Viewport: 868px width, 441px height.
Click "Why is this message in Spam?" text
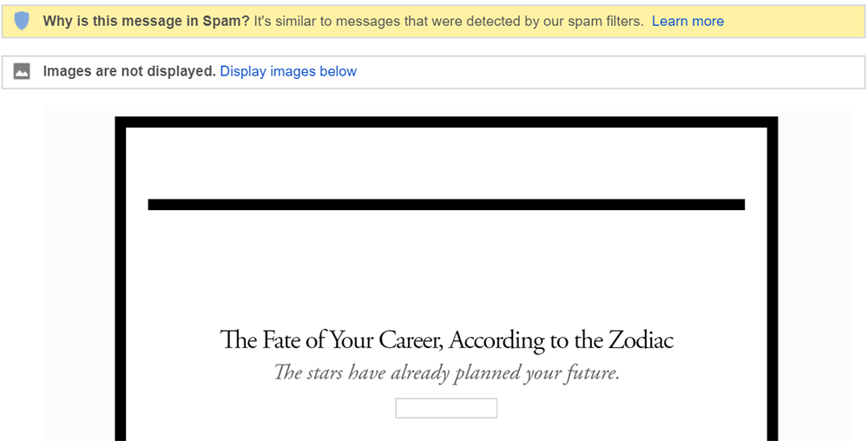146,21
